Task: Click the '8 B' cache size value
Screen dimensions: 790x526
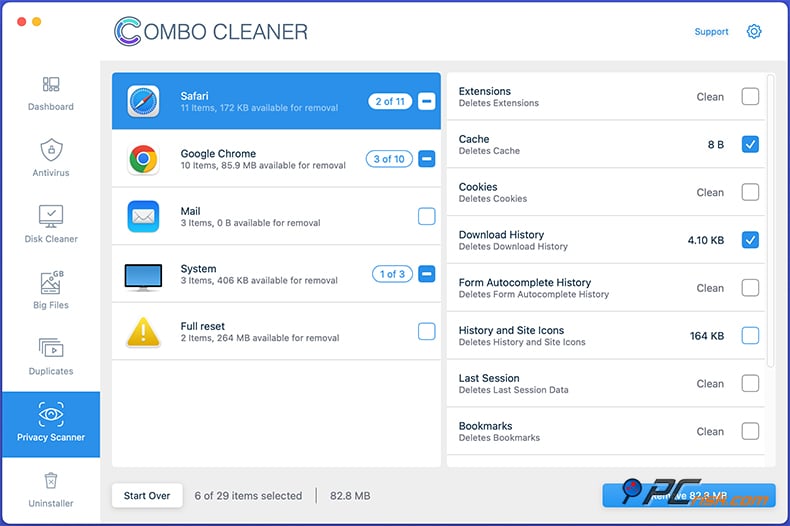Action: point(716,145)
